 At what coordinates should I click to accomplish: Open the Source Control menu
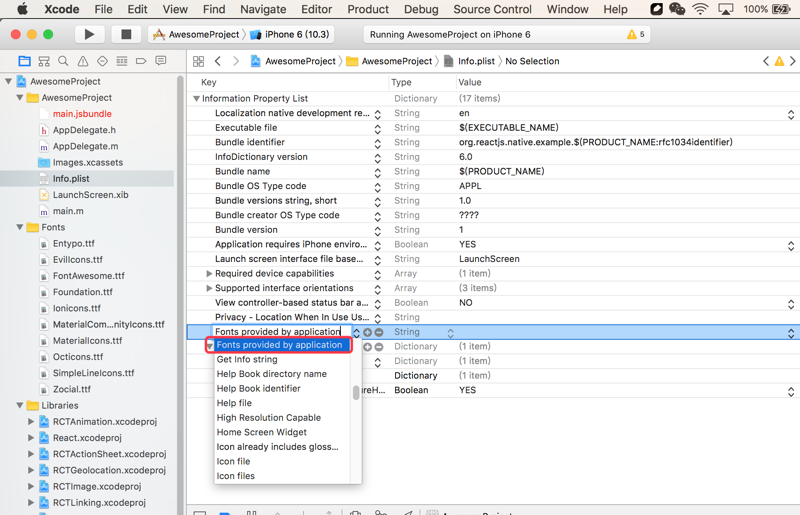point(492,9)
